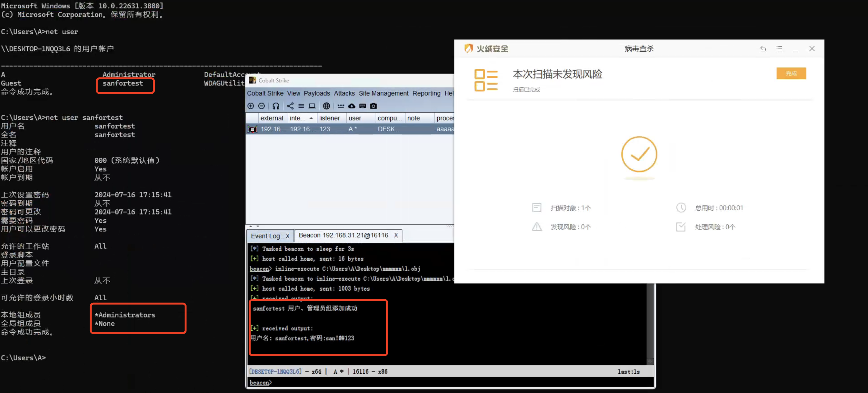Click the risks found warning triangle icon
The height and width of the screenshot is (393, 868).
tap(536, 227)
